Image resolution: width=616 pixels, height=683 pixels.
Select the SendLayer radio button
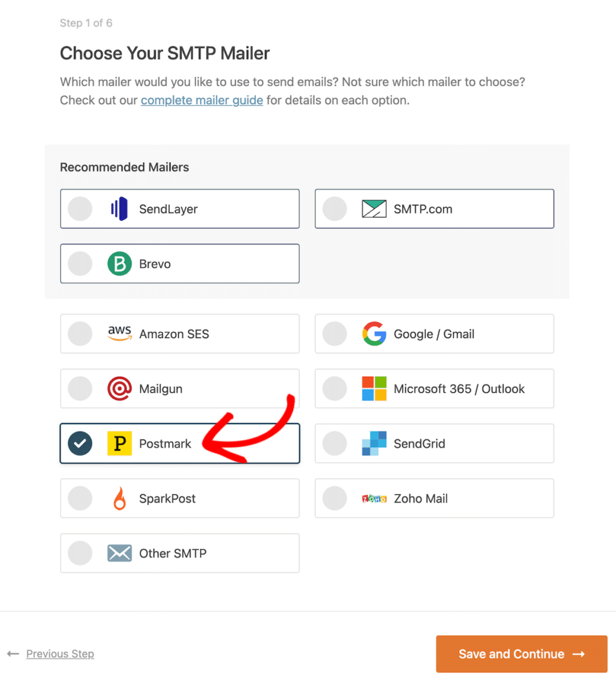click(80, 209)
